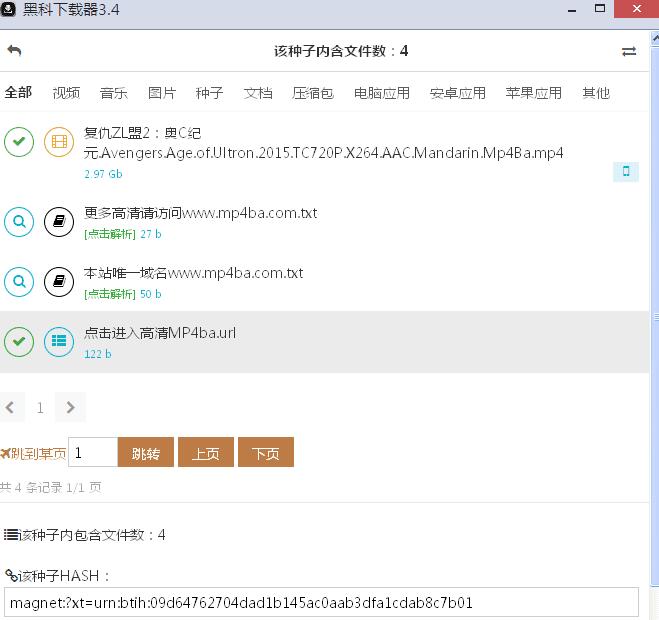The image size is (659, 620).
Task: Click the 2.97 Gb file size text
Action: click(103, 174)
